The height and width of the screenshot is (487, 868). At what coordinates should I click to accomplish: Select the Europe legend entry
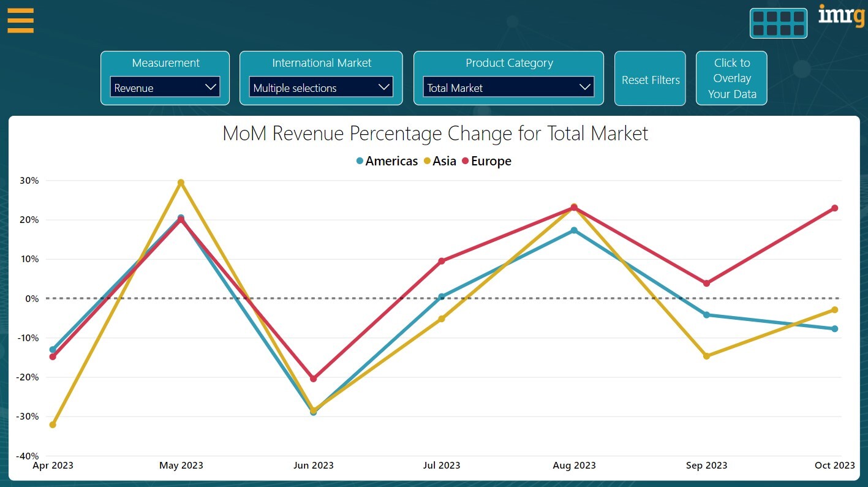tap(486, 161)
